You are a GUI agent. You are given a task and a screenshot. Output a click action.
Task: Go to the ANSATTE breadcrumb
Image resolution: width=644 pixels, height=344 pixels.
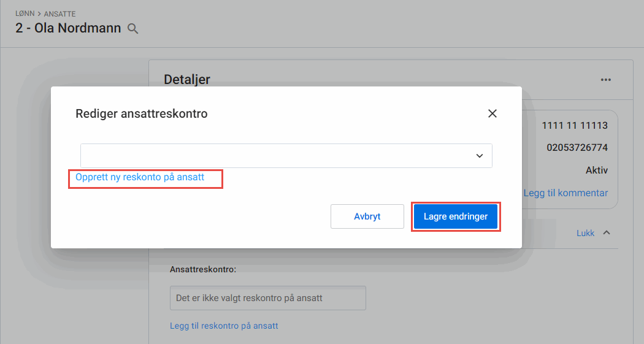tap(59, 13)
